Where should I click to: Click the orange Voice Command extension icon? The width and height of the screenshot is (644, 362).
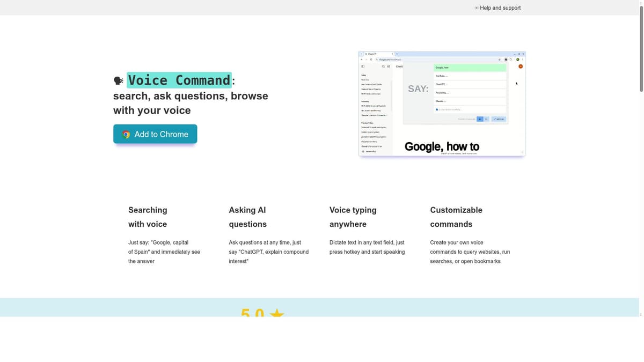(x=521, y=67)
